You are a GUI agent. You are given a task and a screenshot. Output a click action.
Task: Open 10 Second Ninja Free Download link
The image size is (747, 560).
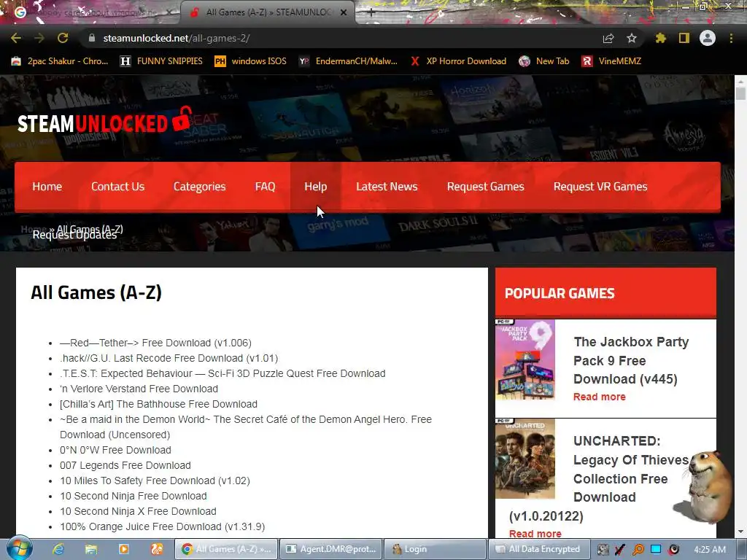tap(133, 496)
